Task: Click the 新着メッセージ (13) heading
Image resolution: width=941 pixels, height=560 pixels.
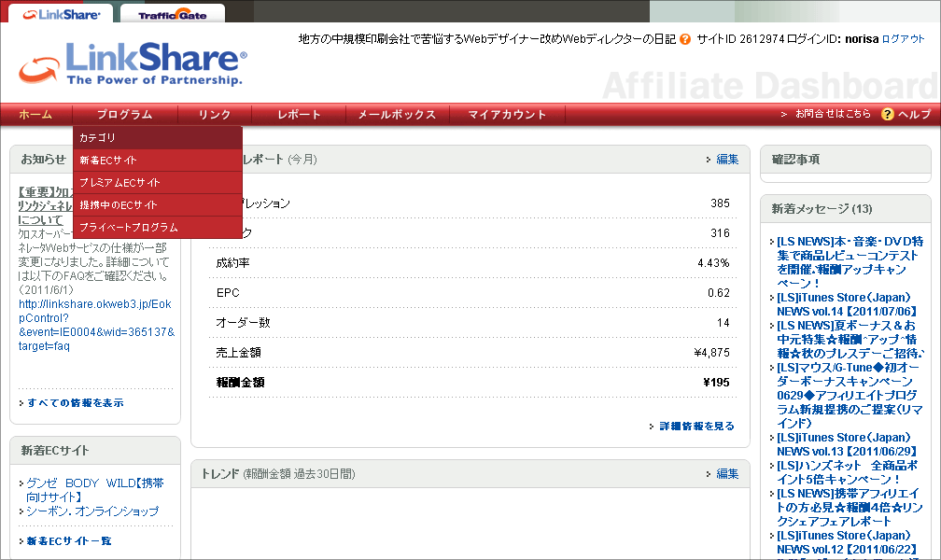Action: coord(822,209)
